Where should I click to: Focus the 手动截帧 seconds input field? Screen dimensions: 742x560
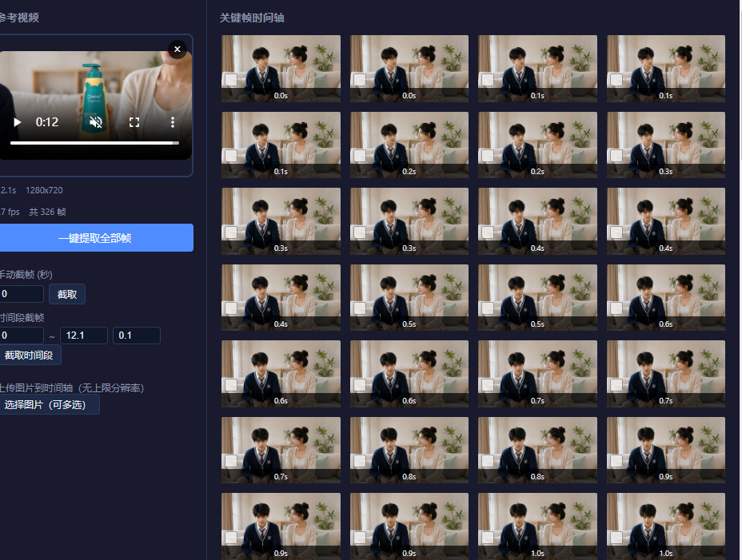[x=21, y=294]
